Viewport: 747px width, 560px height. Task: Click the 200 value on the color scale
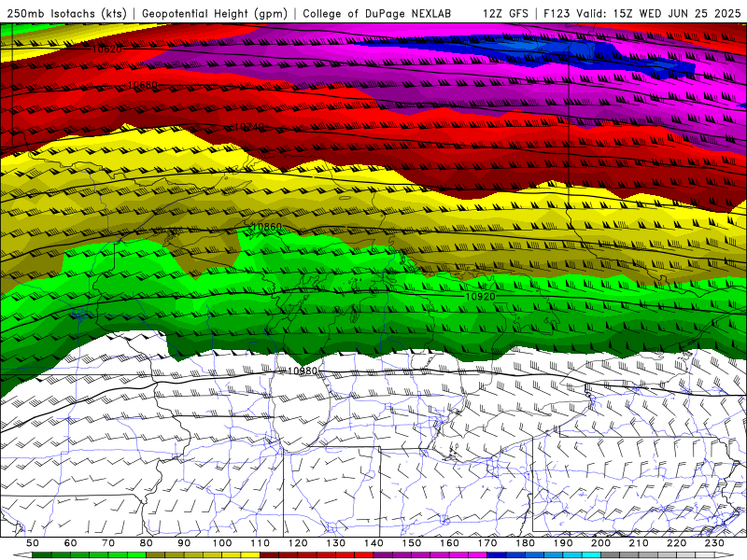click(600, 543)
